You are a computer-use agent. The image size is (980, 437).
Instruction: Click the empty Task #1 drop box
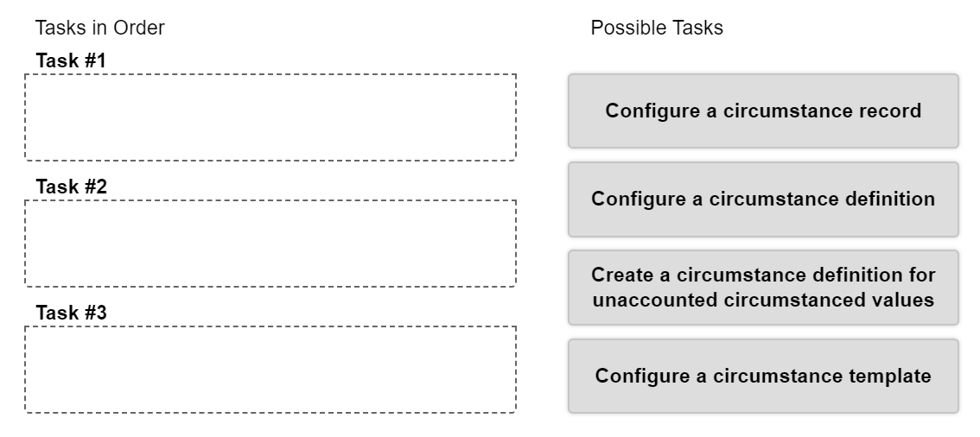pos(270,117)
